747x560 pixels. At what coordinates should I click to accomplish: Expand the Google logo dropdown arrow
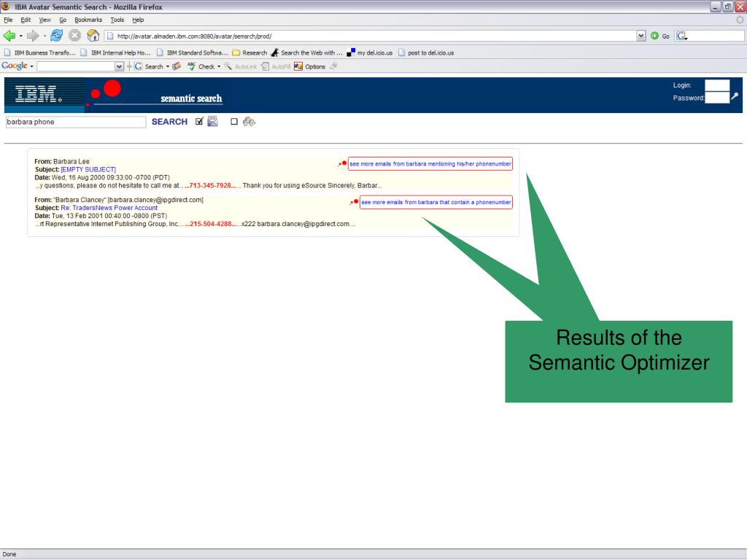click(31, 66)
